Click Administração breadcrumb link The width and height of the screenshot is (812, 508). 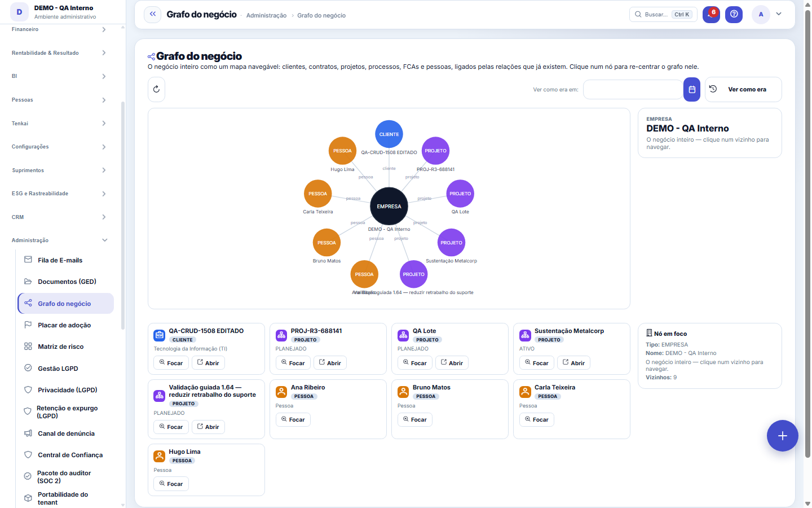266,15
